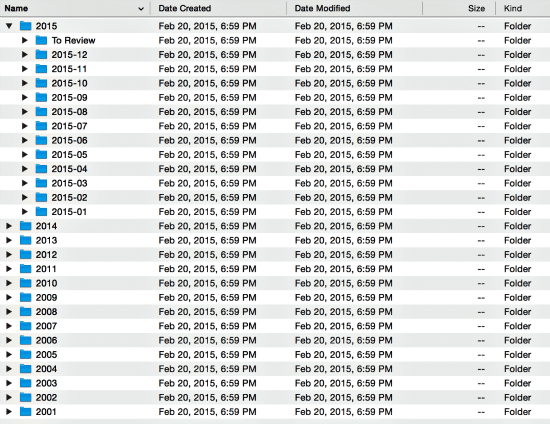This screenshot has width=550, height=424.
Task: Select the 2013 folder icon
Action: pyautogui.click(x=26, y=240)
